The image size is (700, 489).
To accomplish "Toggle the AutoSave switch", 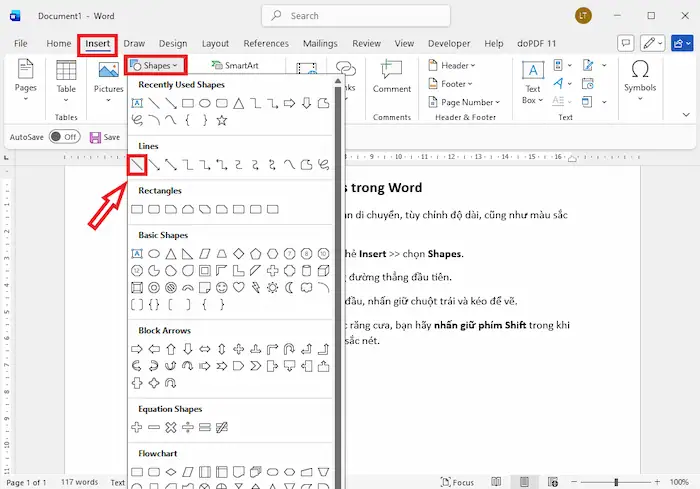I will pyautogui.click(x=65, y=137).
